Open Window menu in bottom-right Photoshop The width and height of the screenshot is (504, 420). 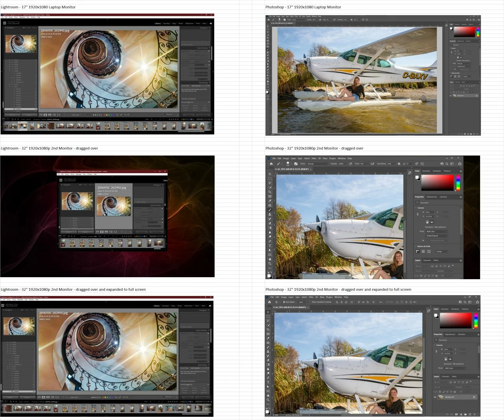(x=338, y=297)
